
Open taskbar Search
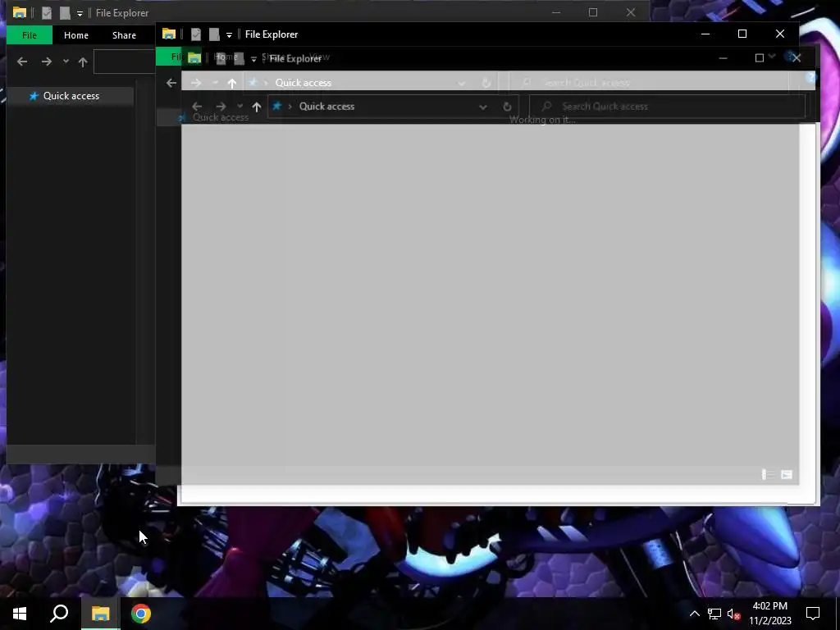[x=59, y=614]
